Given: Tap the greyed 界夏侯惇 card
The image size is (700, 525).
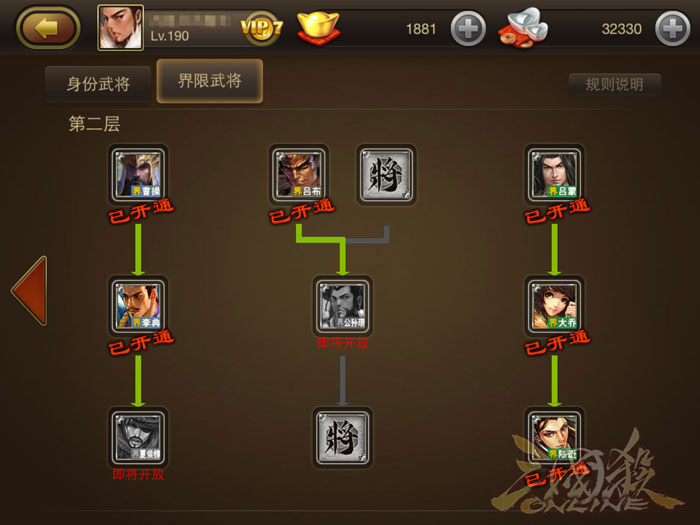Looking at the screenshot, I should click(x=138, y=438).
